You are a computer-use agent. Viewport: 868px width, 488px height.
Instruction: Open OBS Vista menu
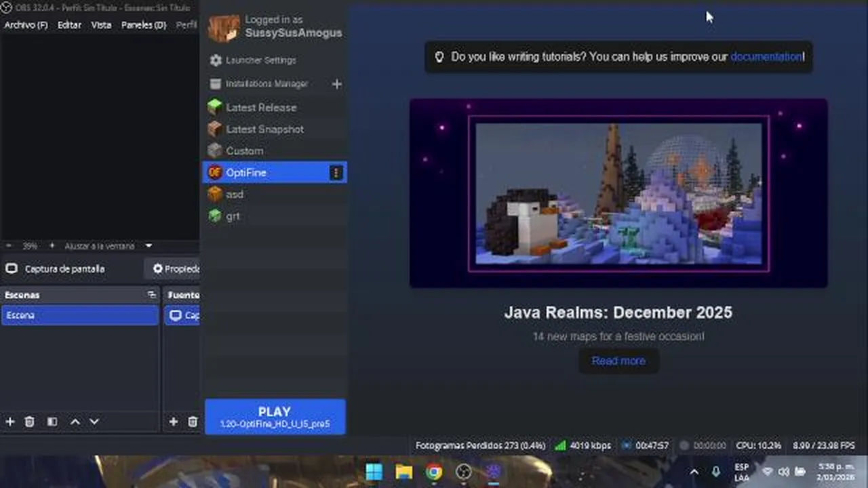click(x=101, y=25)
